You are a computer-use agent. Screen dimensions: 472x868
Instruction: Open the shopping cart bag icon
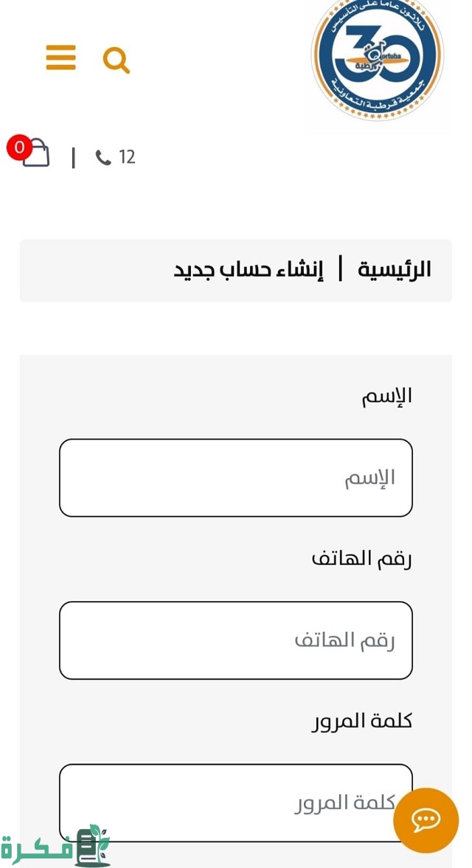(37, 154)
